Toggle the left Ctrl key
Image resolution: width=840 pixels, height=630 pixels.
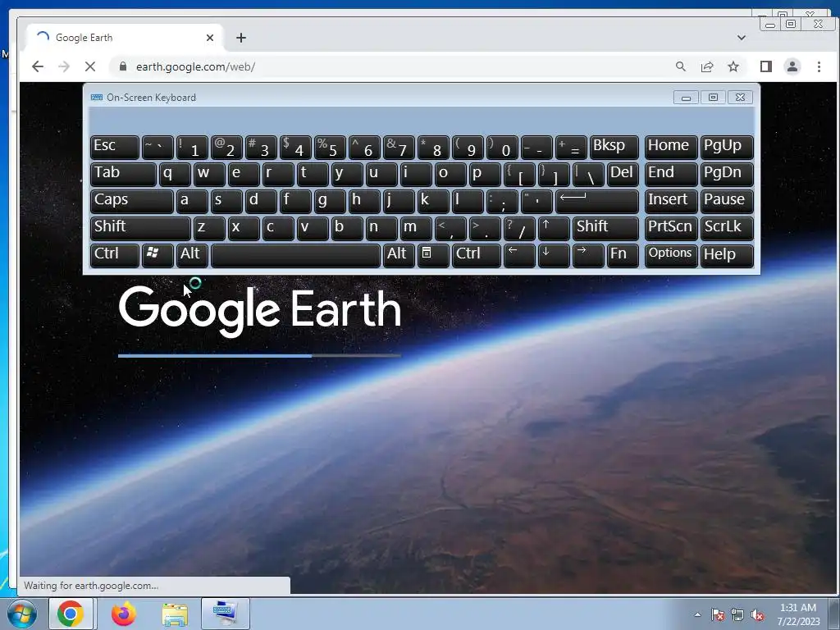[x=115, y=255]
